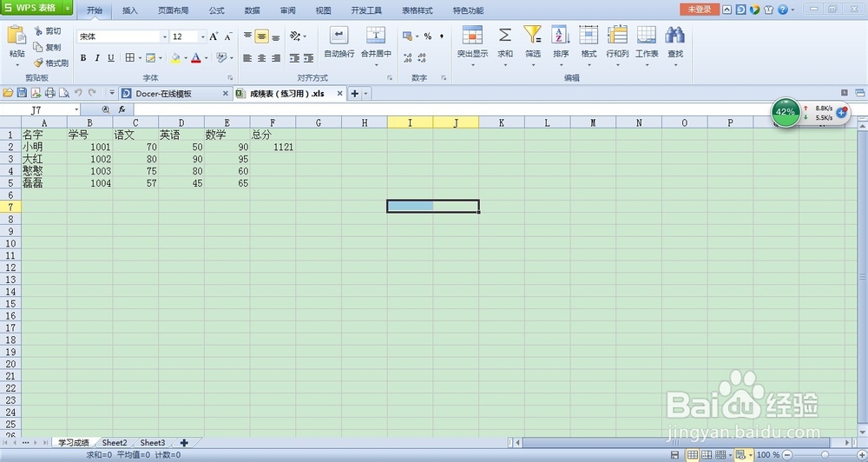
Task: Add a new worksheet with plus button
Action: click(x=184, y=443)
